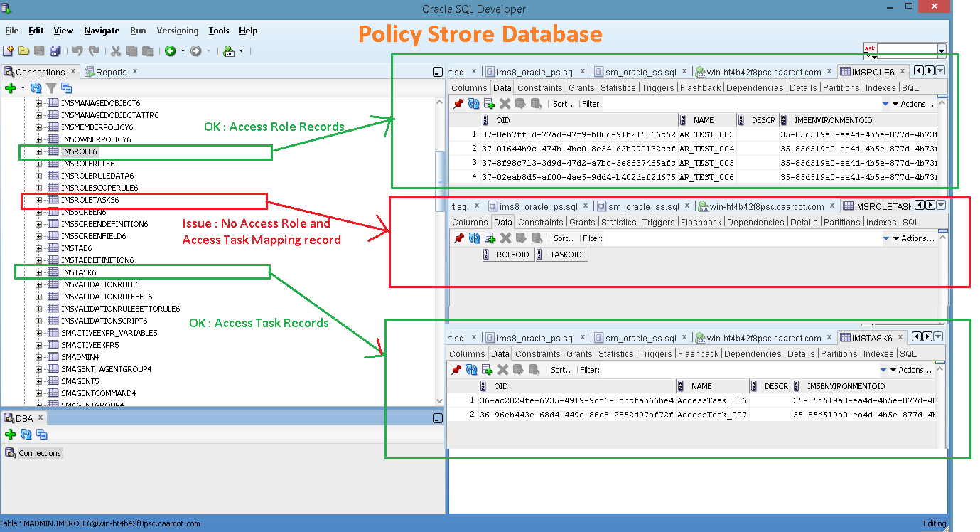Click the TASKOID column header

561,254
